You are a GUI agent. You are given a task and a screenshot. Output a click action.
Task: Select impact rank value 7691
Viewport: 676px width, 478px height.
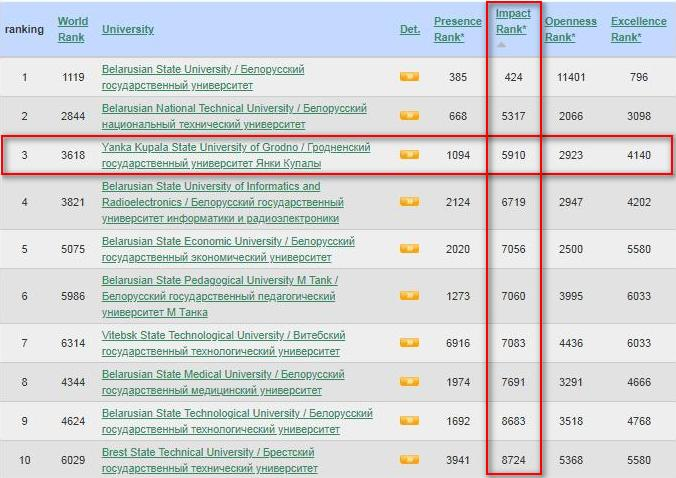point(513,382)
